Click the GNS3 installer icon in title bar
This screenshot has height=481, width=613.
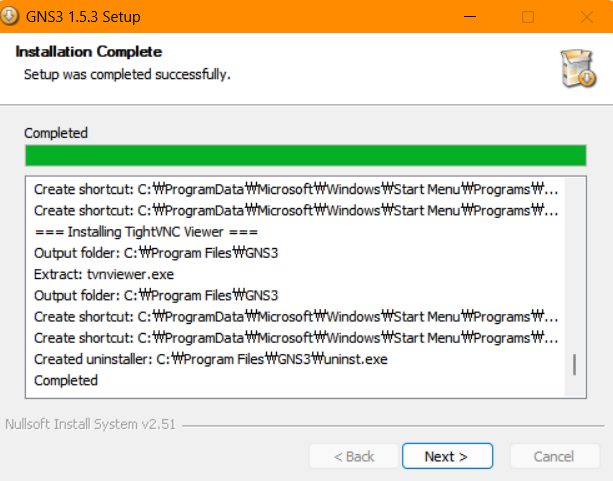pos(9,16)
